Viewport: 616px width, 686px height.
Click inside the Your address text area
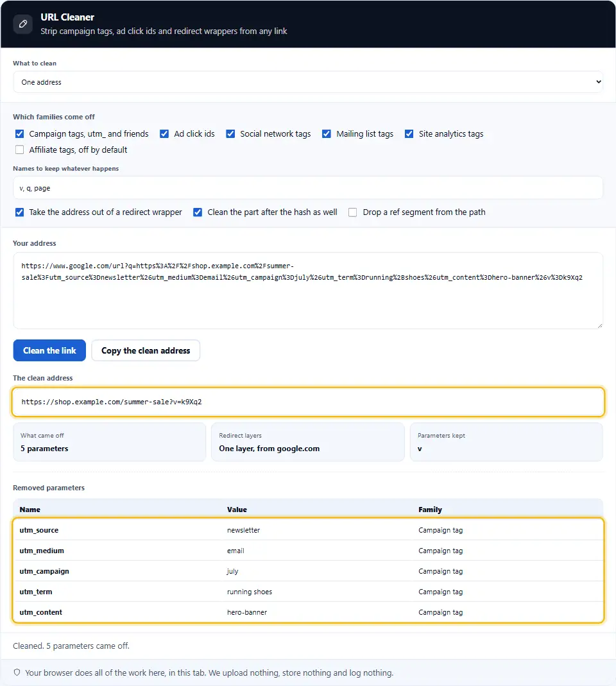(x=308, y=291)
